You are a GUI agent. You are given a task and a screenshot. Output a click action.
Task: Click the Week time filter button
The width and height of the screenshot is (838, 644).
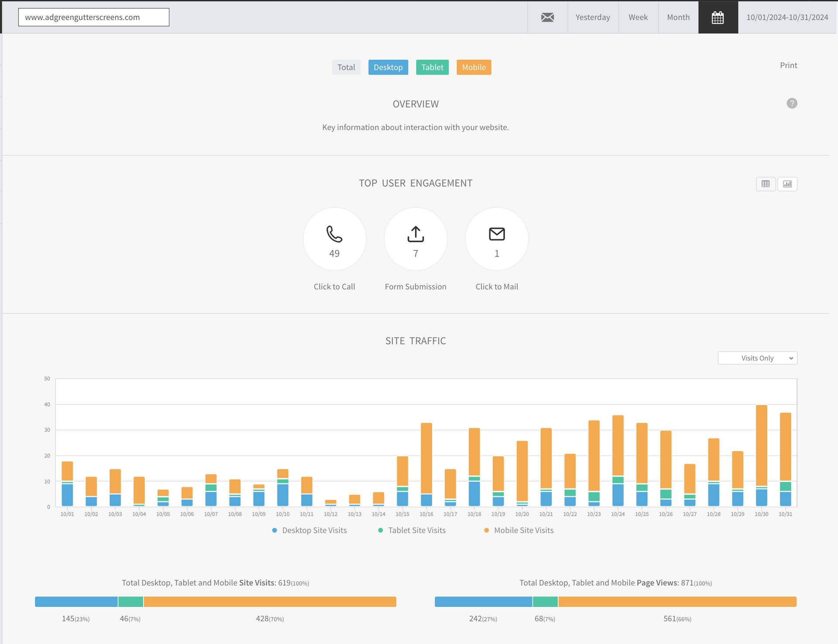tap(638, 17)
